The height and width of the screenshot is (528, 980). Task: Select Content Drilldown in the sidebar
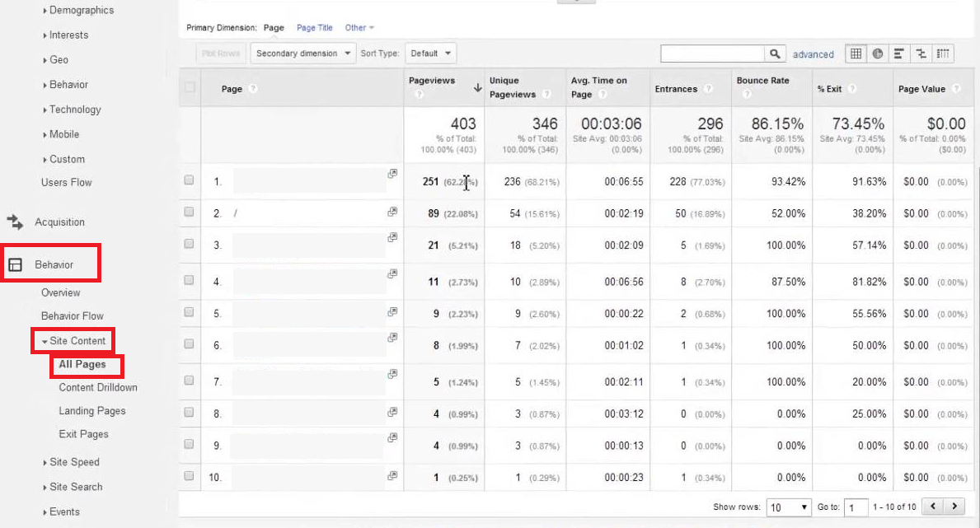point(97,387)
